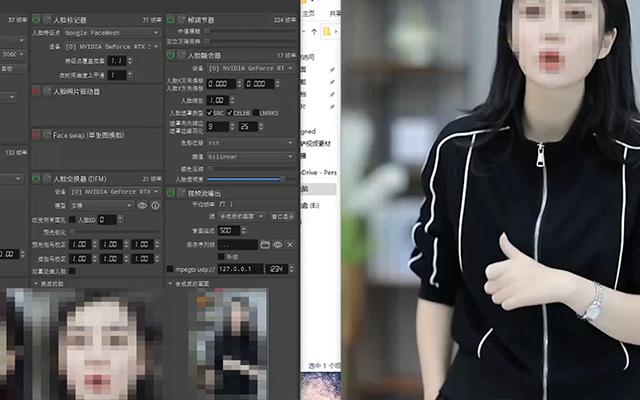This screenshot has height=400, width=640.
Task: Enable the Face swap module power icon
Action: 37,134
